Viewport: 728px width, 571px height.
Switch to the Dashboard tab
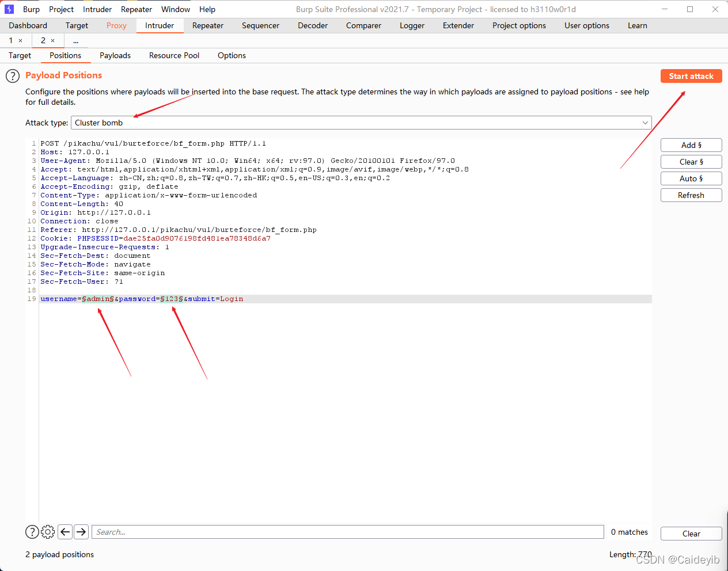pos(28,25)
